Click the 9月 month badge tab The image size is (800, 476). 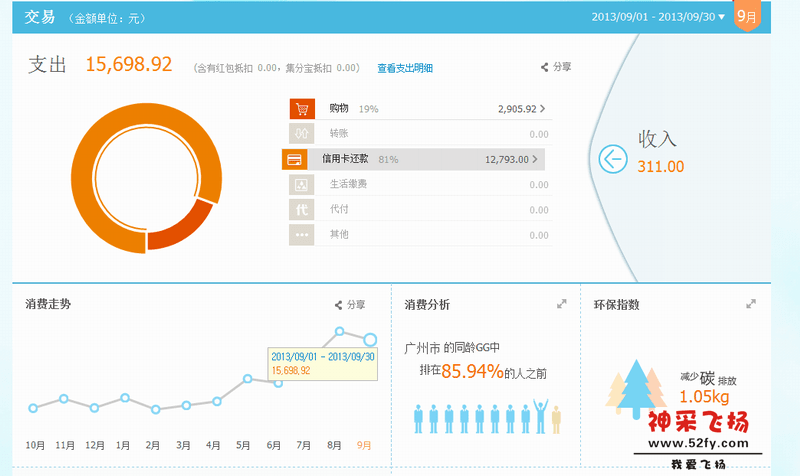click(x=746, y=17)
